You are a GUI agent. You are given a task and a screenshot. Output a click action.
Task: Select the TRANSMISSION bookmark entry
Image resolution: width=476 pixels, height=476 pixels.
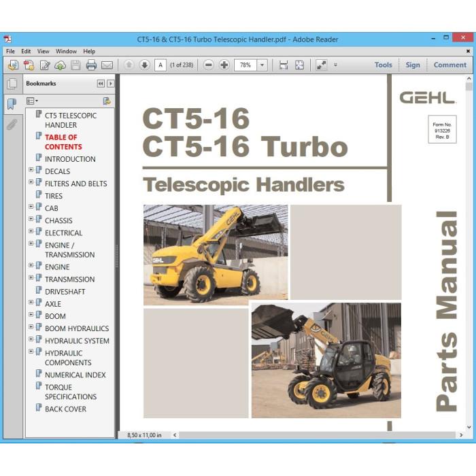[x=70, y=279]
